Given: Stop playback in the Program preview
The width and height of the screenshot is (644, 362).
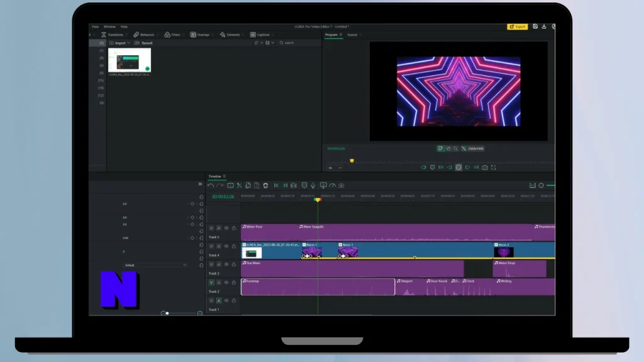Looking at the screenshot, I should 458,167.
